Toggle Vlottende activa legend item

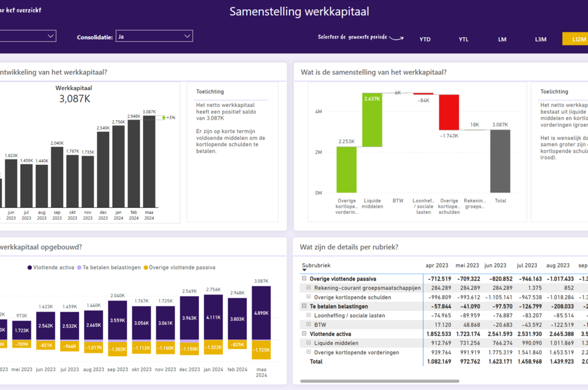[x=50, y=267]
